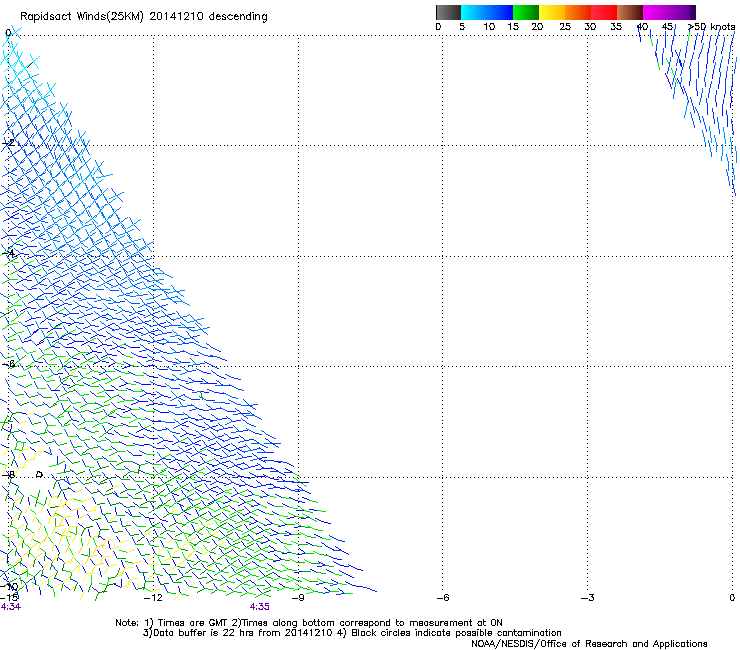Click the '-12' longitude label on bottom axis
This screenshot has height=650, width=740.
click(x=153, y=598)
